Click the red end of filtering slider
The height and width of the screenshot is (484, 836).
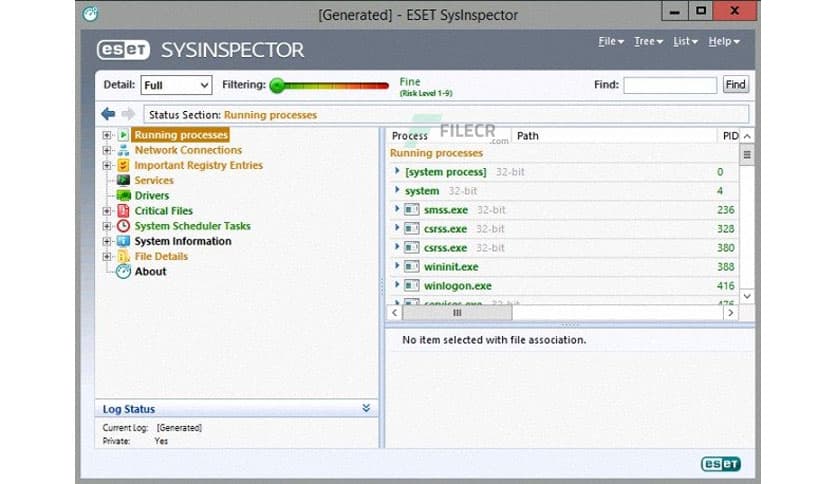[x=381, y=85]
